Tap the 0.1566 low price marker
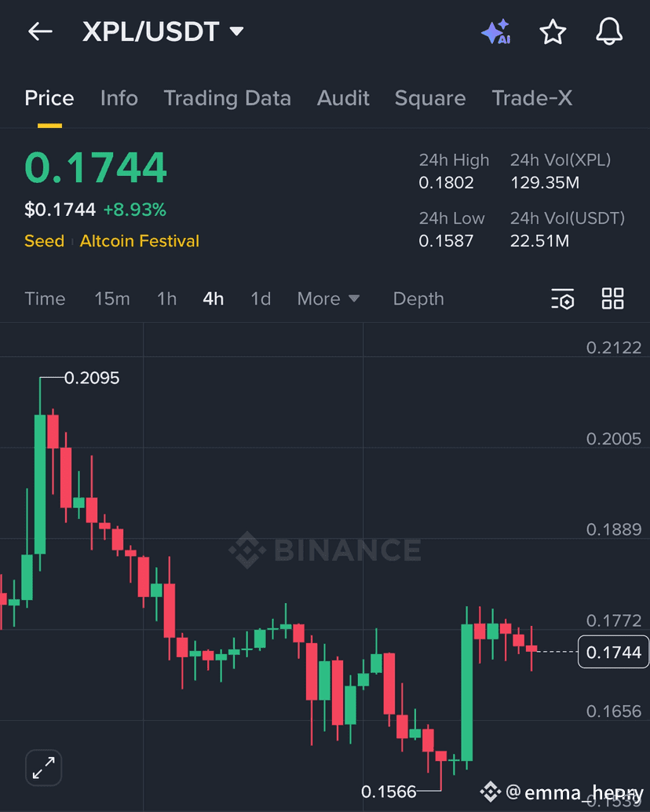Screen dimensions: 650x812 click(389, 792)
